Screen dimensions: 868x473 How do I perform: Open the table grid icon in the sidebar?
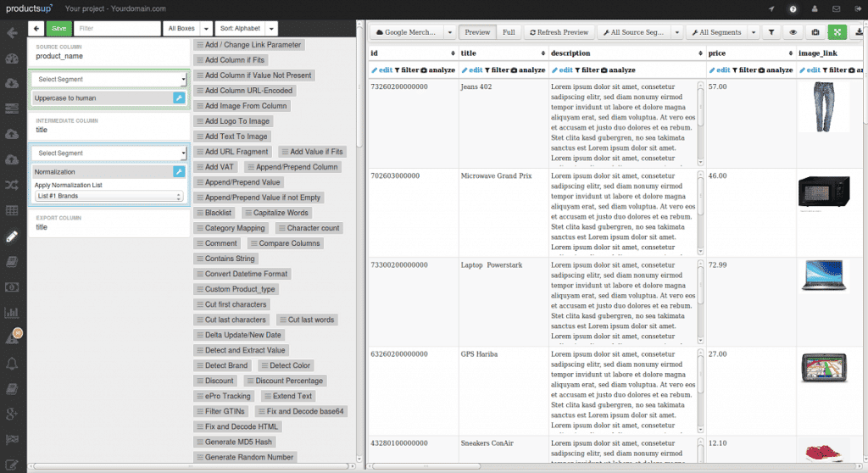pyautogui.click(x=12, y=210)
